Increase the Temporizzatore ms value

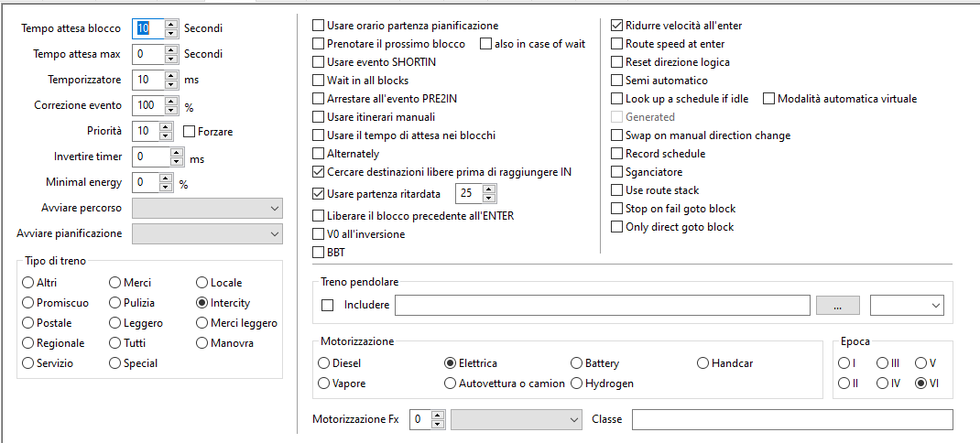[x=171, y=75]
